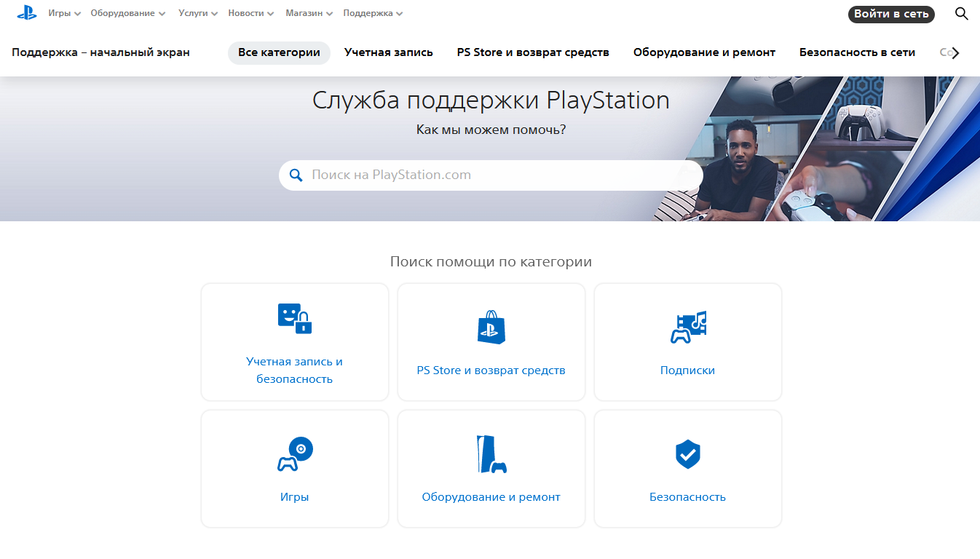Open the Игры category card link
This screenshot has height=559, width=980.
(295, 497)
